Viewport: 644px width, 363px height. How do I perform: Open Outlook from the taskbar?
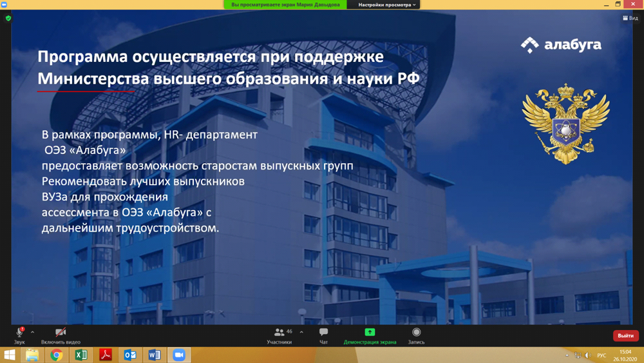point(130,355)
